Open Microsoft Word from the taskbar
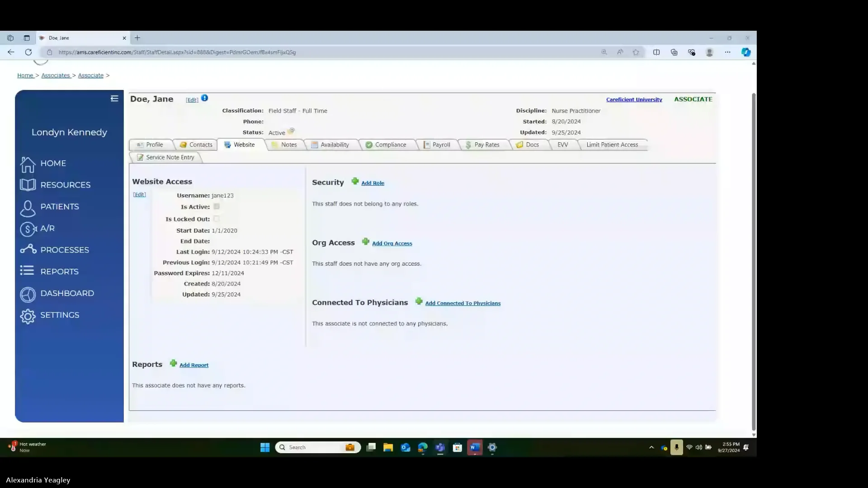Viewport: 868px width, 488px height. pos(475,447)
